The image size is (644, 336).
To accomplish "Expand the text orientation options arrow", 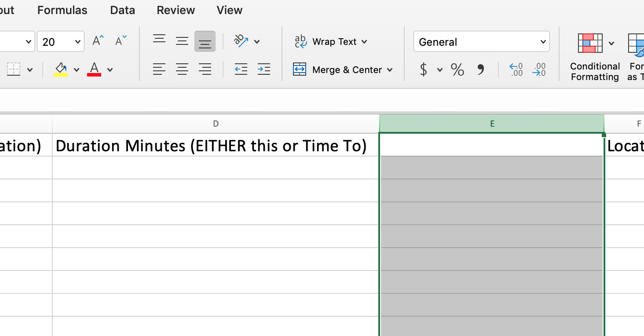I will click(257, 42).
